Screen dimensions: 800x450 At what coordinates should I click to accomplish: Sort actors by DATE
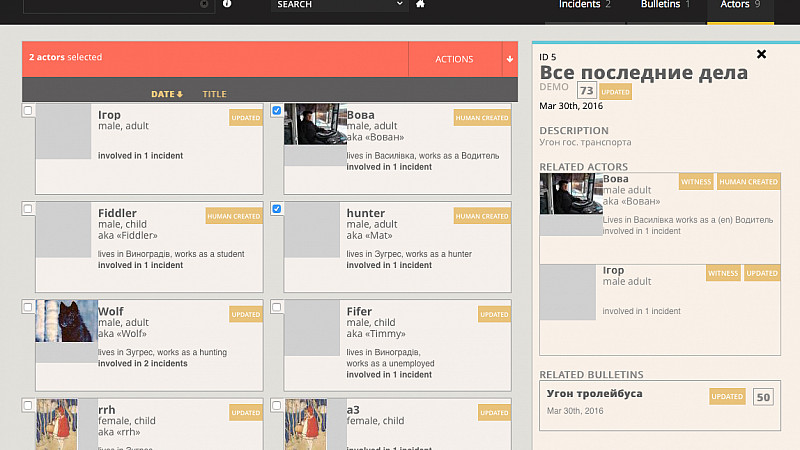167,94
